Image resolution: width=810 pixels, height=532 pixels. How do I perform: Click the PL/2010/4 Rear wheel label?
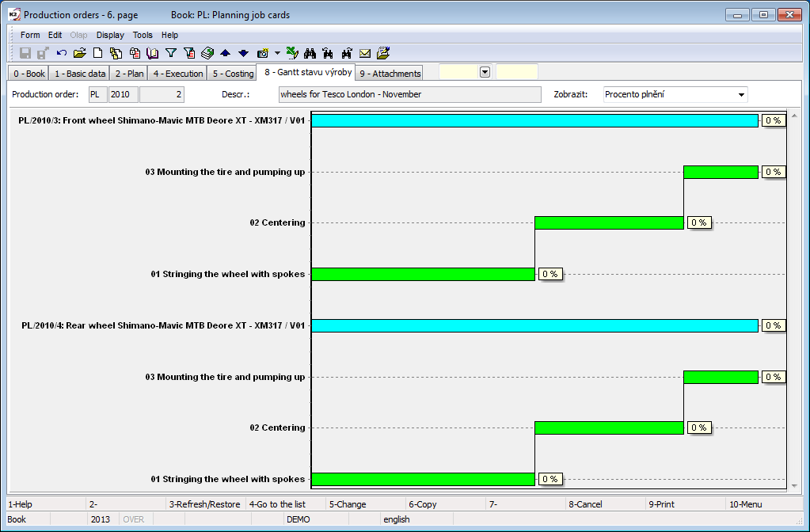click(163, 325)
